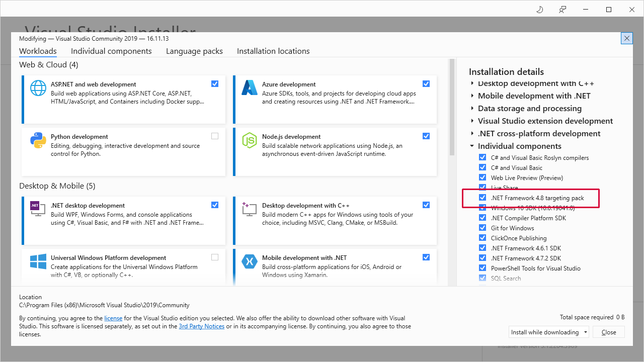Open the Language packs tab

(194, 51)
